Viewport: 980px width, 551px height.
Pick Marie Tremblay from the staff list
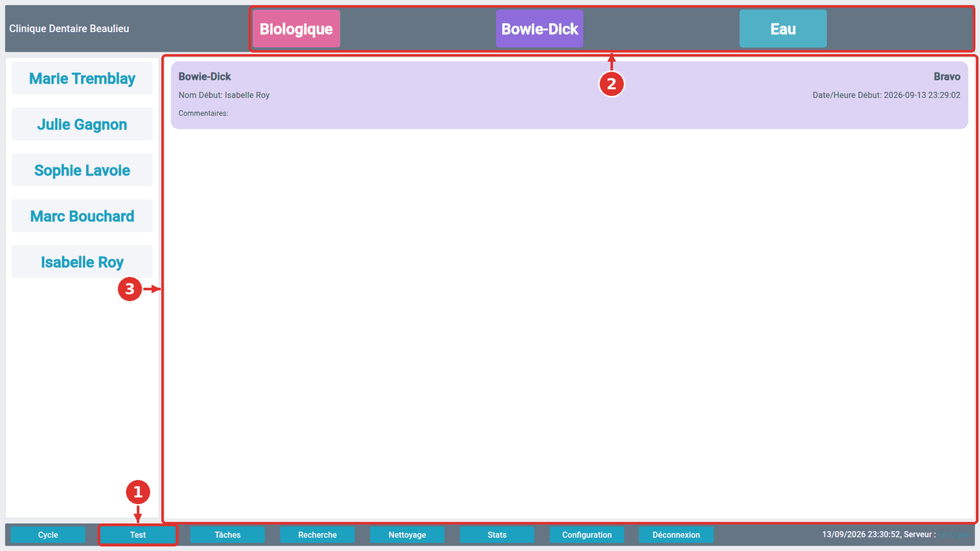coord(82,78)
